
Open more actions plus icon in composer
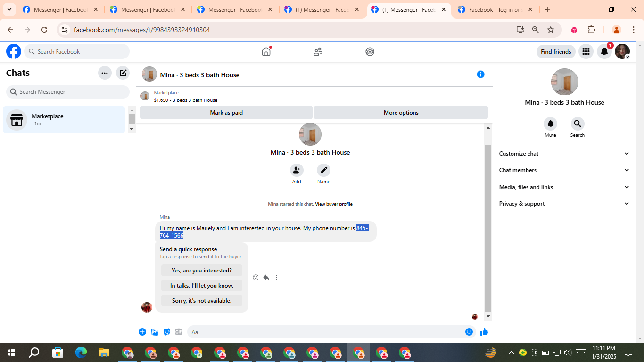pyautogui.click(x=142, y=332)
